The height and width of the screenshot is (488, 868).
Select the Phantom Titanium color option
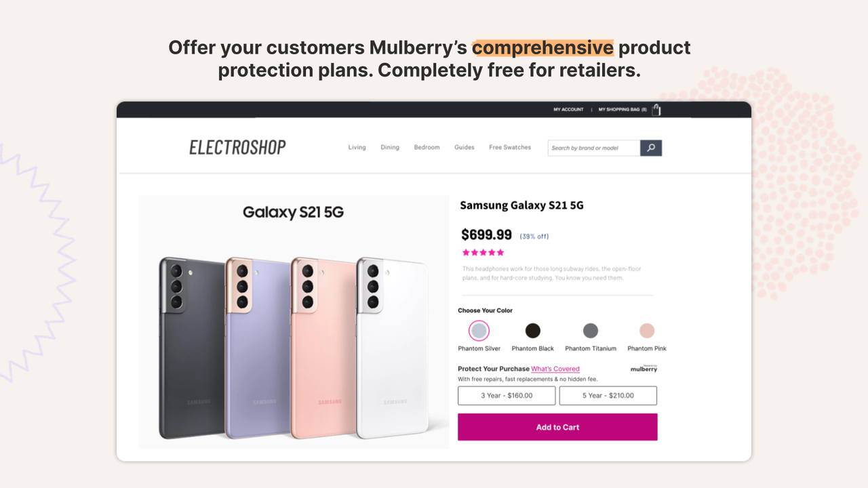click(x=590, y=330)
